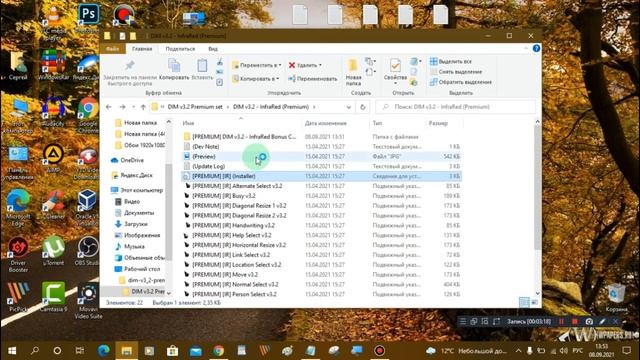Select [PREMIUM] [IR] (Installer) file

322,176
